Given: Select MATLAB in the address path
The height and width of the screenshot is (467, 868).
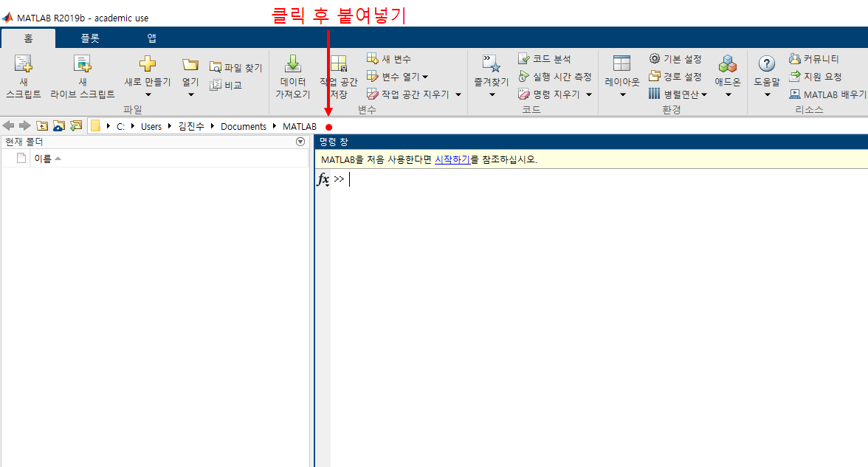Looking at the screenshot, I should (x=300, y=126).
